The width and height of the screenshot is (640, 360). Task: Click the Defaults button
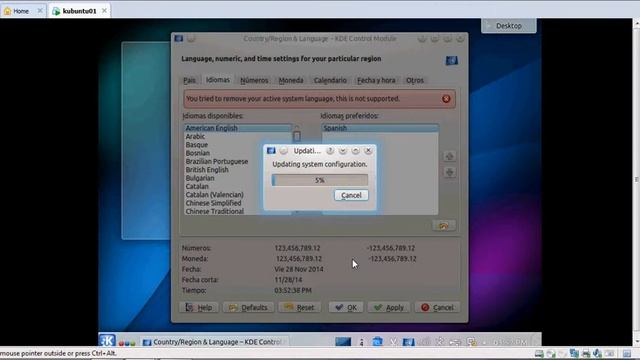pyautogui.click(x=248, y=307)
